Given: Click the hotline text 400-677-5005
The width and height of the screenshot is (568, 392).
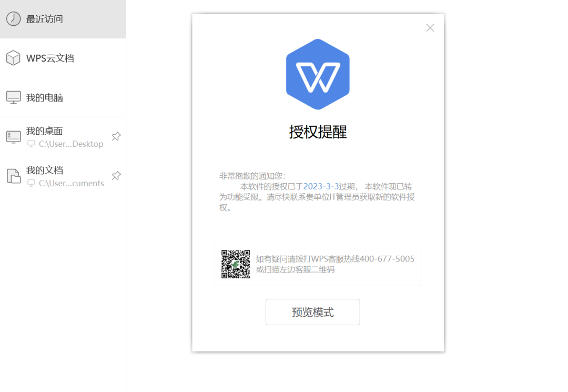Looking at the screenshot, I should [387, 259].
